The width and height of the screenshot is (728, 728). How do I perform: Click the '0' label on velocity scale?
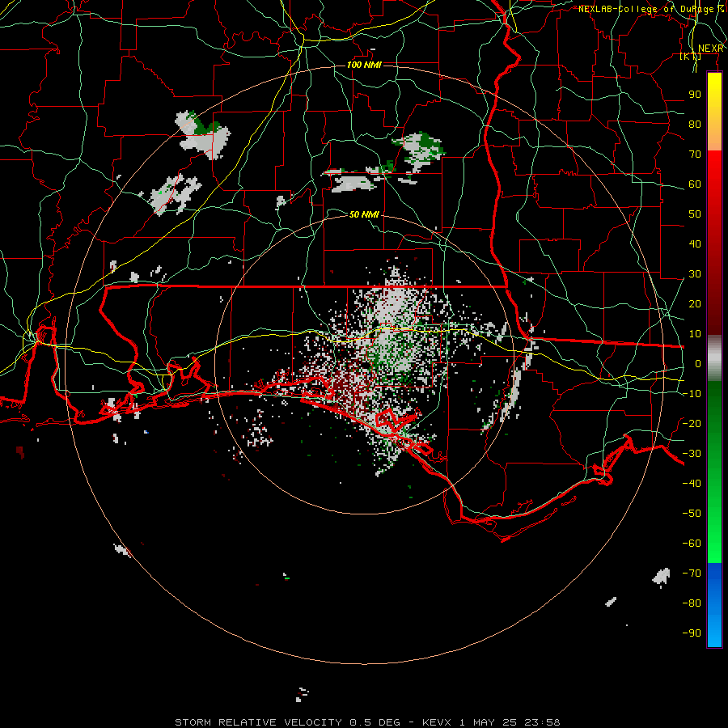click(698, 363)
